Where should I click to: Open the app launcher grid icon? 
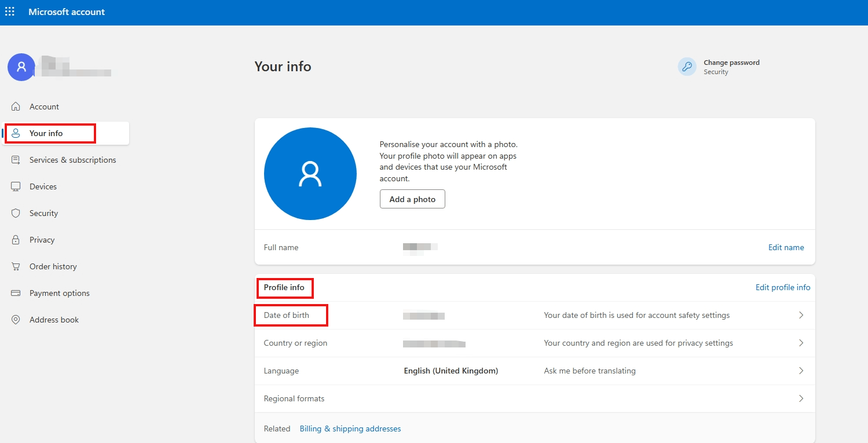click(10, 12)
